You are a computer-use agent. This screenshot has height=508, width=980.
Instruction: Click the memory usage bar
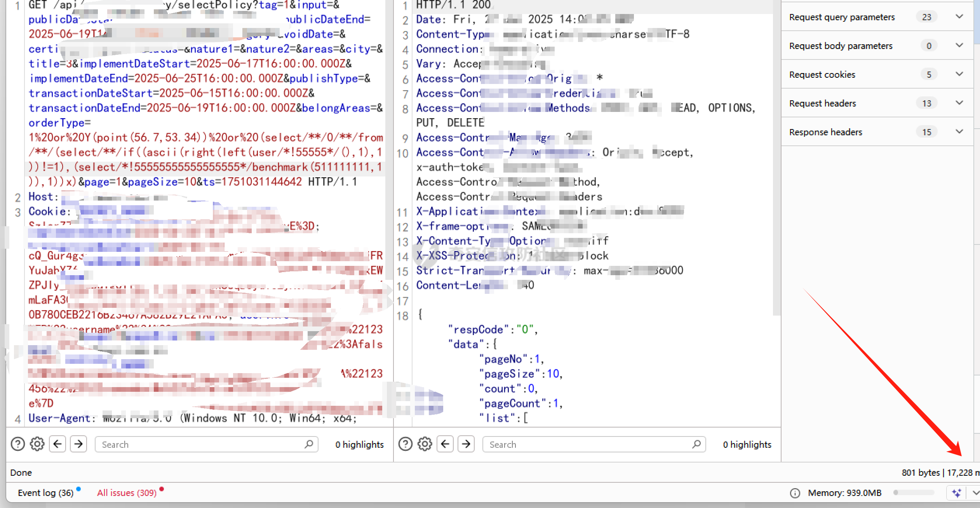pyautogui.click(x=914, y=492)
